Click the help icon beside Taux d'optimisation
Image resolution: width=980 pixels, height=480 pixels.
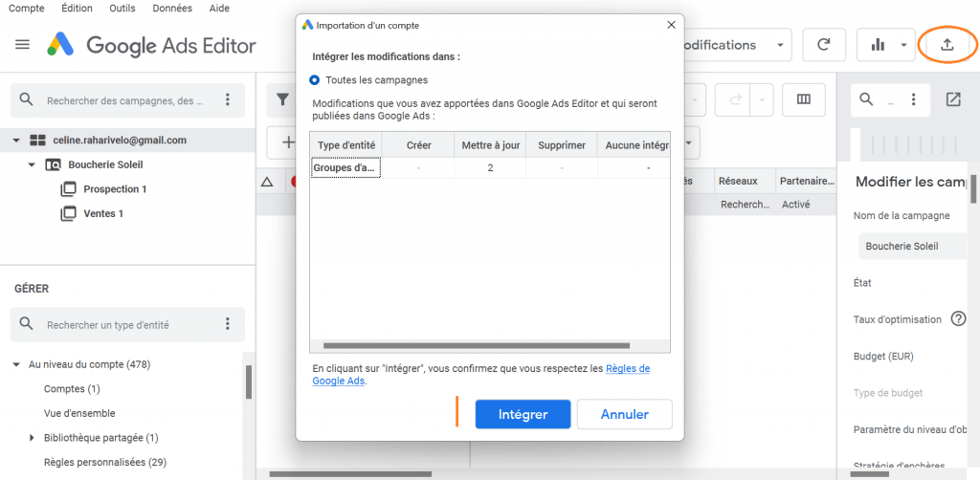click(958, 319)
